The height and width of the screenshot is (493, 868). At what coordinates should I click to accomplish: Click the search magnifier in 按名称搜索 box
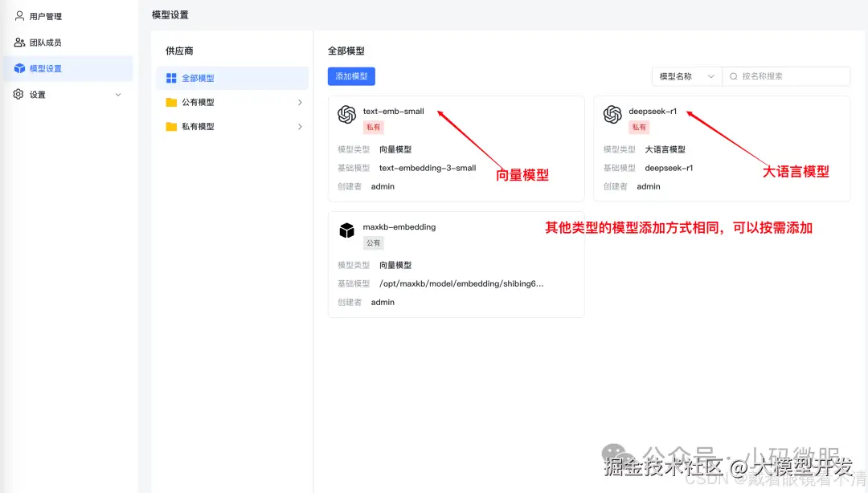(733, 75)
